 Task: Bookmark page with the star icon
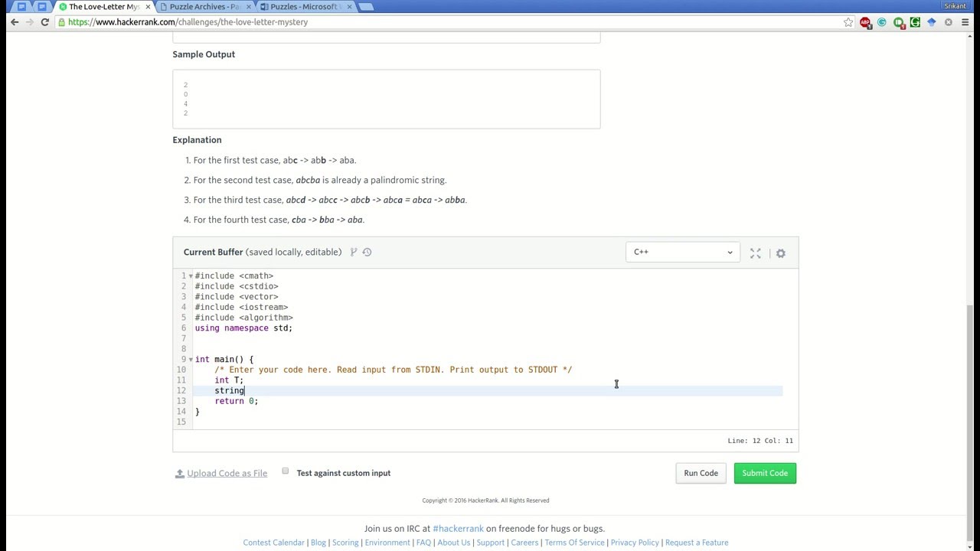tap(848, 22)
